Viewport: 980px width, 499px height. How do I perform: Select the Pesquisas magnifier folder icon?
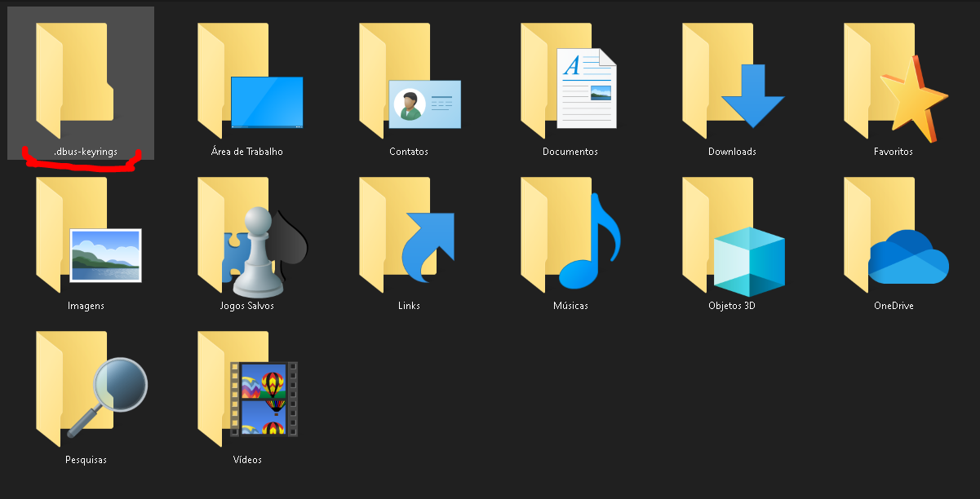coord(91,388)
